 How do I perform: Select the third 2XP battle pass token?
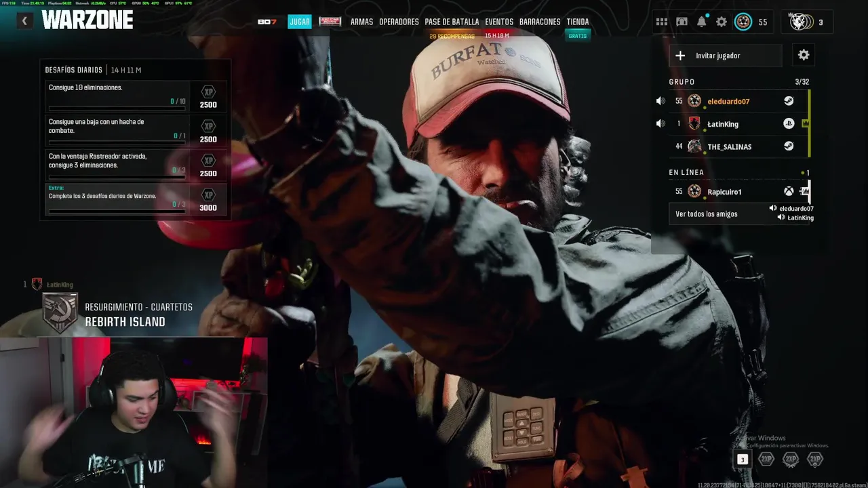coord(815,459)
